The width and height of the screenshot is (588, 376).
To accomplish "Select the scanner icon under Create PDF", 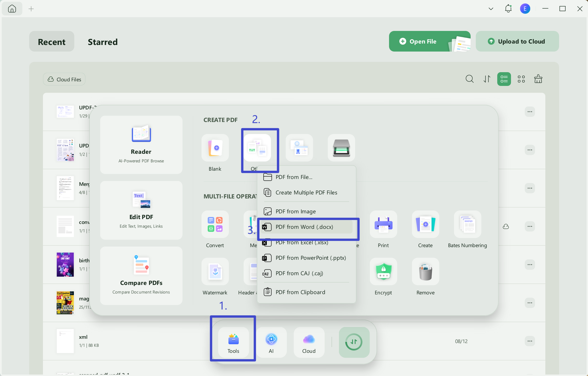I will tap(341, 148).
